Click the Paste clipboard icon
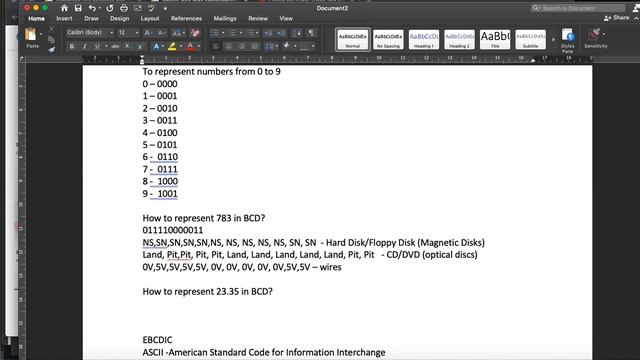Screen dimensions: 640x360 pos(30,35)
